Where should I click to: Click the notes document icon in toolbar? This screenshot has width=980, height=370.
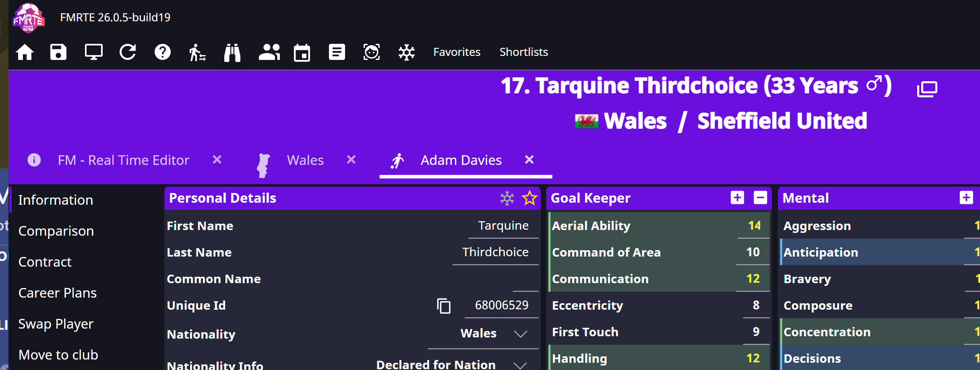tap(337, 52)
